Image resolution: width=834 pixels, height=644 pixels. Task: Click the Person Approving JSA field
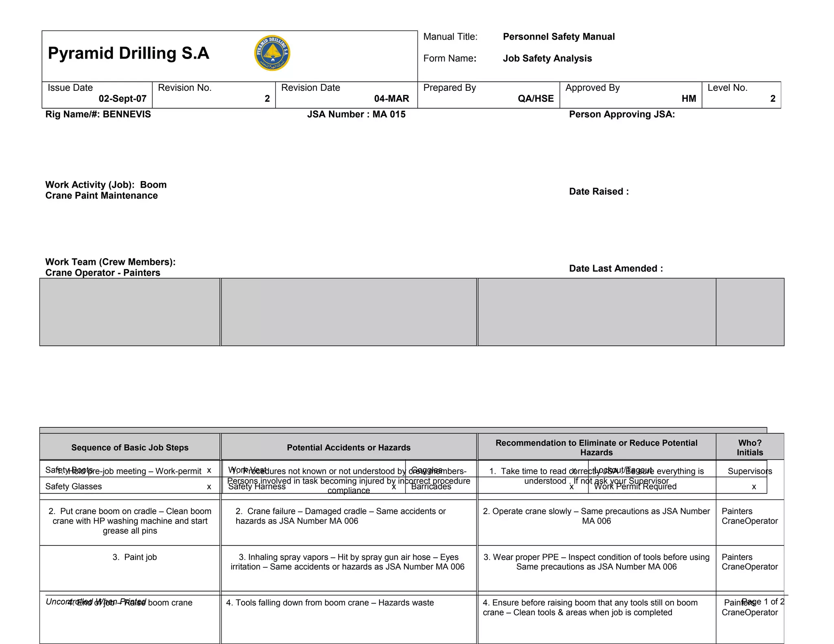point(622,114)
